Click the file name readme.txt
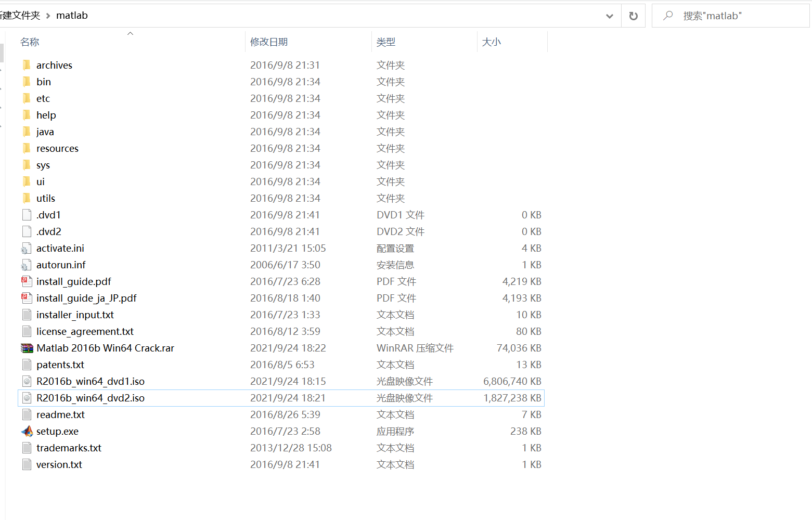 click(60, 414)
